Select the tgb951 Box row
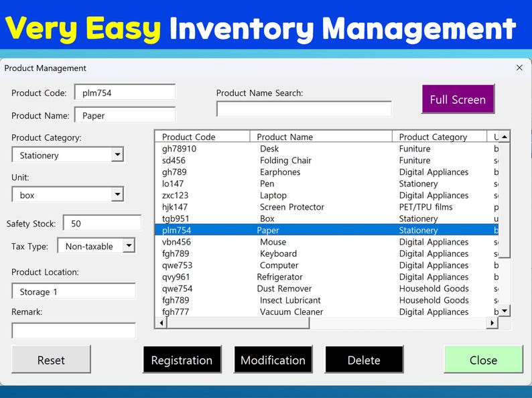 coord(327,218)
